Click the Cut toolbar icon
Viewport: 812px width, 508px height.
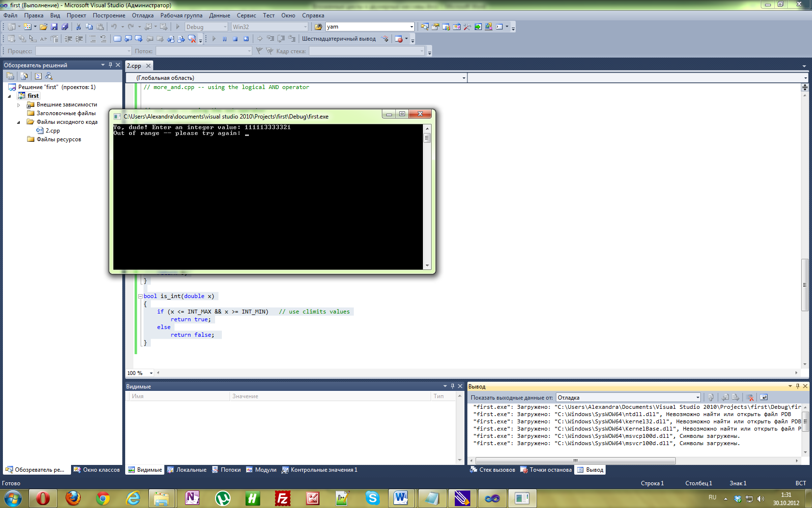click(78, 27)
